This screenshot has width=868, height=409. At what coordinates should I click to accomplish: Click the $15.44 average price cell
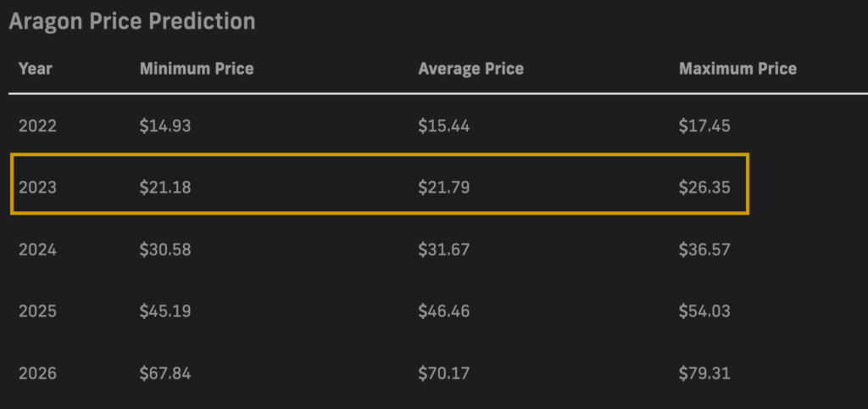pyautogui.click(x=444, y=126)
